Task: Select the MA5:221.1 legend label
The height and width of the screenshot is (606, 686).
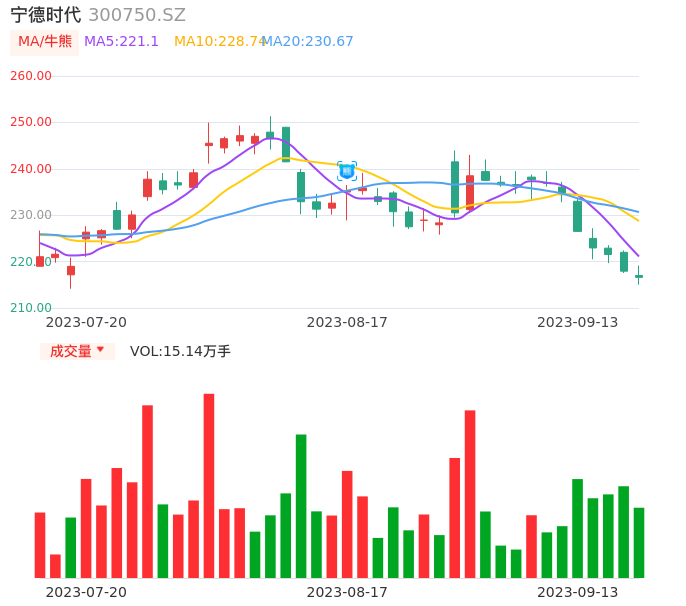Action: point(121,42)
